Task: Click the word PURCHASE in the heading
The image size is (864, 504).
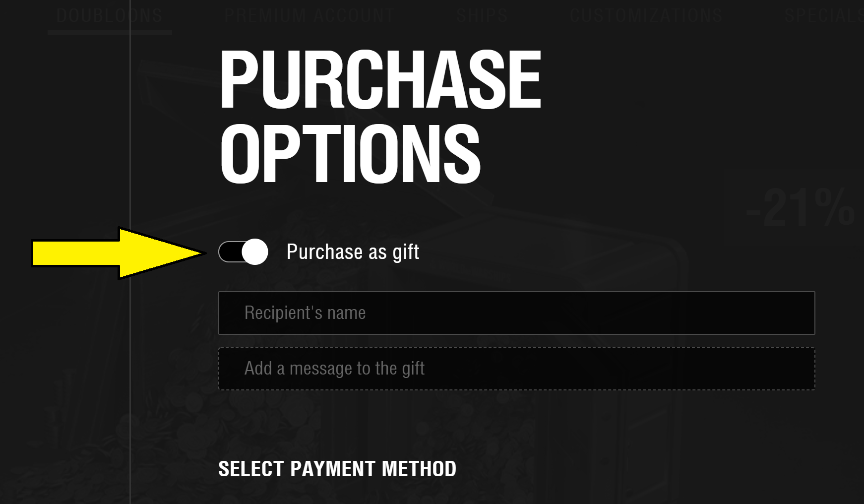Action: pos(380,79)
